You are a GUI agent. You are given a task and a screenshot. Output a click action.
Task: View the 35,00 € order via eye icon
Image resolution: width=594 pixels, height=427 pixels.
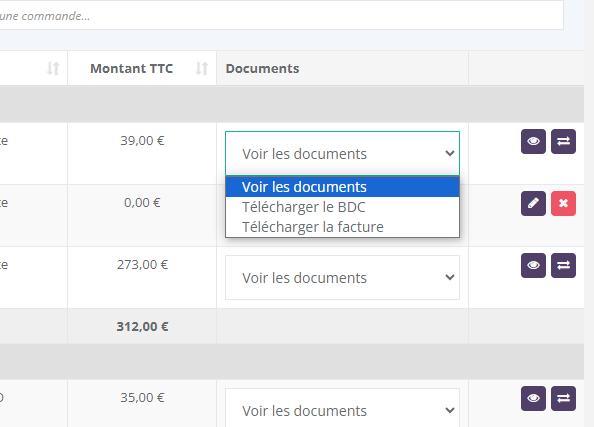533,398
